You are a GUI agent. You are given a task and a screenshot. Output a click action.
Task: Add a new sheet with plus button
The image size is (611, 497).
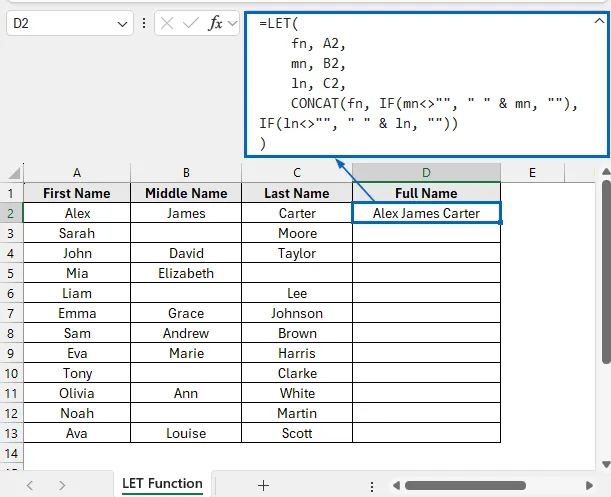coord(263,485)
